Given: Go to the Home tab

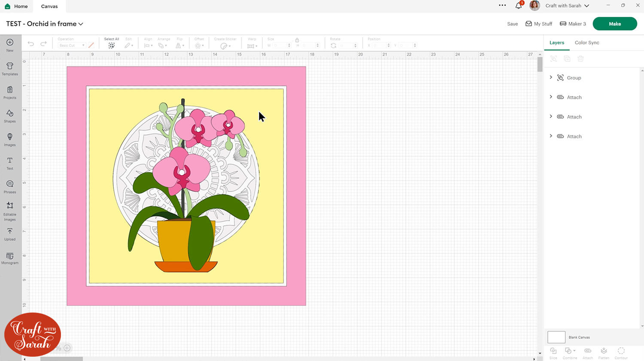Looking at the screenshot, I should [16, 6].
